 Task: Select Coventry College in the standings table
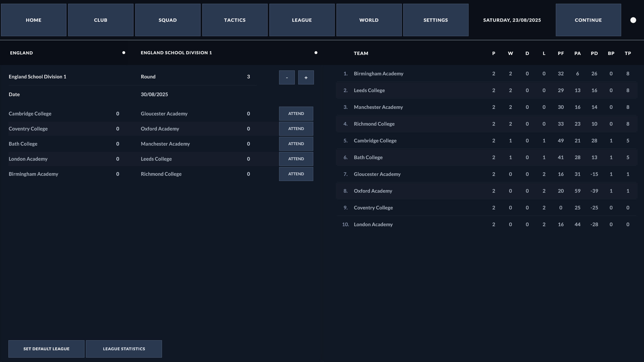tap(486, 207)
